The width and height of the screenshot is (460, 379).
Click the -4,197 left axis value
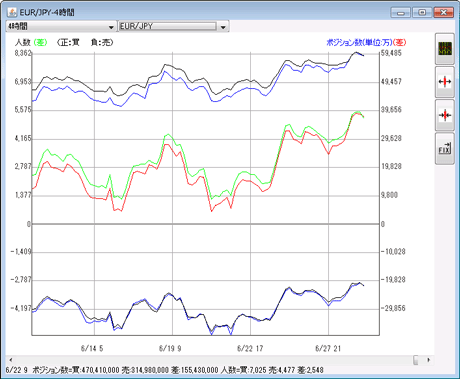21,308
